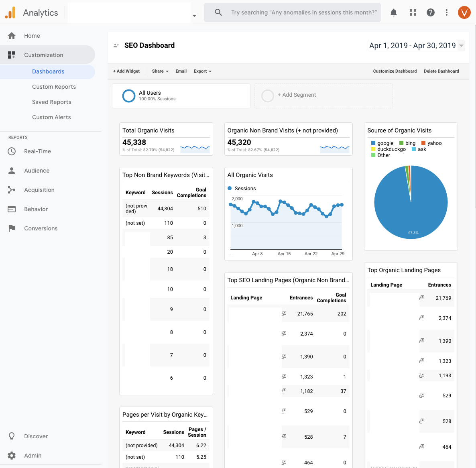
Task: Open the date range picker dropdown
Action: pos(416,45)
